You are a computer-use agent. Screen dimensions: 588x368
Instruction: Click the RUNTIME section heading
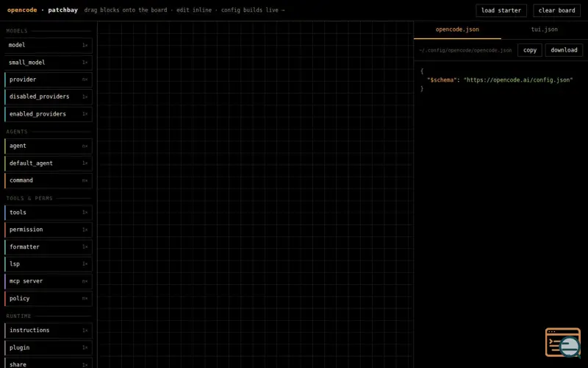tap(19, 316)
